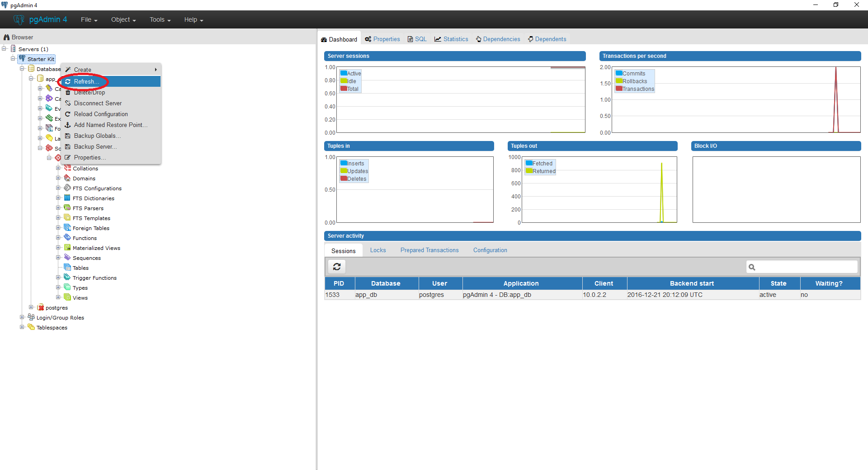Image resolution: width=868 pixels, height=470 pixels.
Task: Click the pgAdmin 4 elephant logo
Action: click(x=19, y=19)
